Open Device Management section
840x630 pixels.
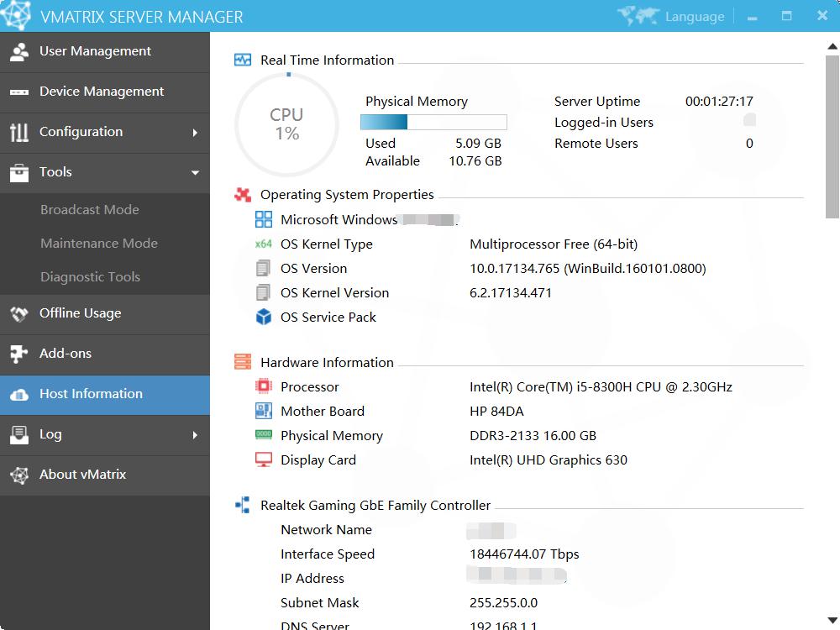105,92
